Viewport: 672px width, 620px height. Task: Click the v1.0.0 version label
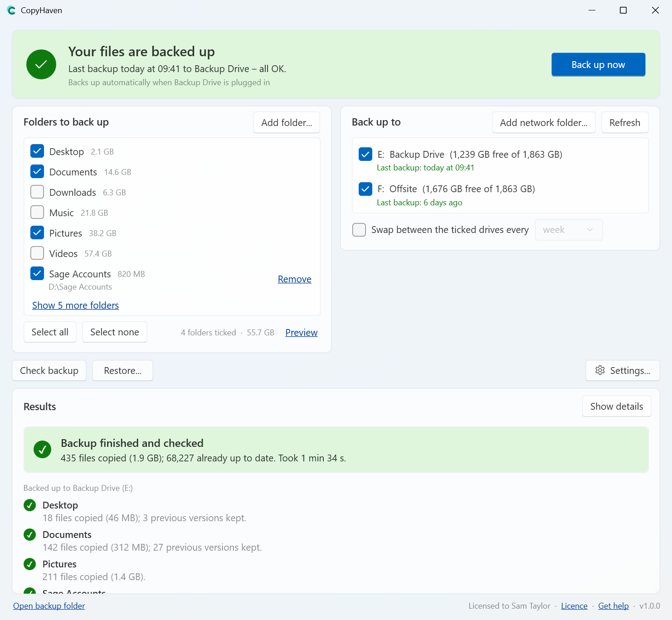click(x=650, y=606)
